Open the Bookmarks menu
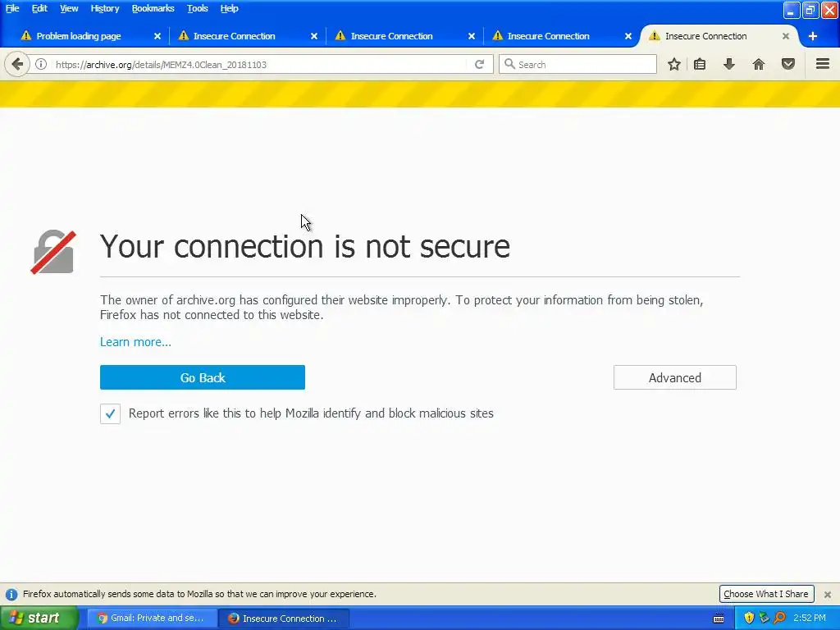Image resolution: width=840 pixels, height=630 pixels. coord(153,8)
